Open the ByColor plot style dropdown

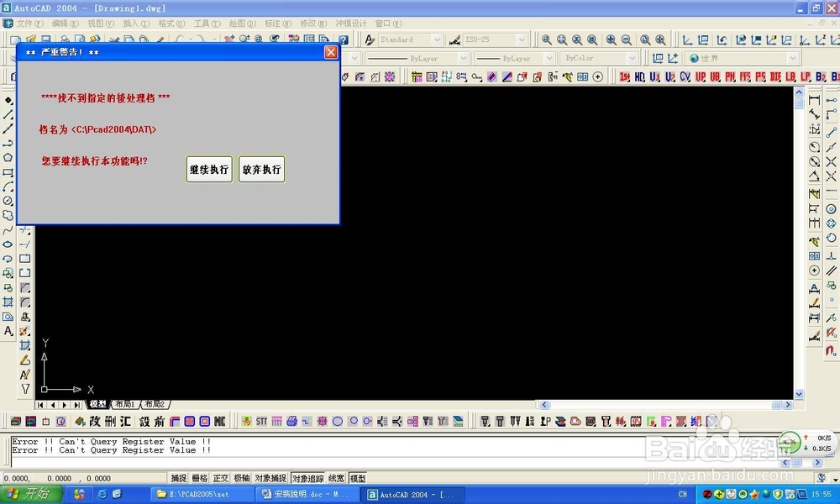click(633, 58)
